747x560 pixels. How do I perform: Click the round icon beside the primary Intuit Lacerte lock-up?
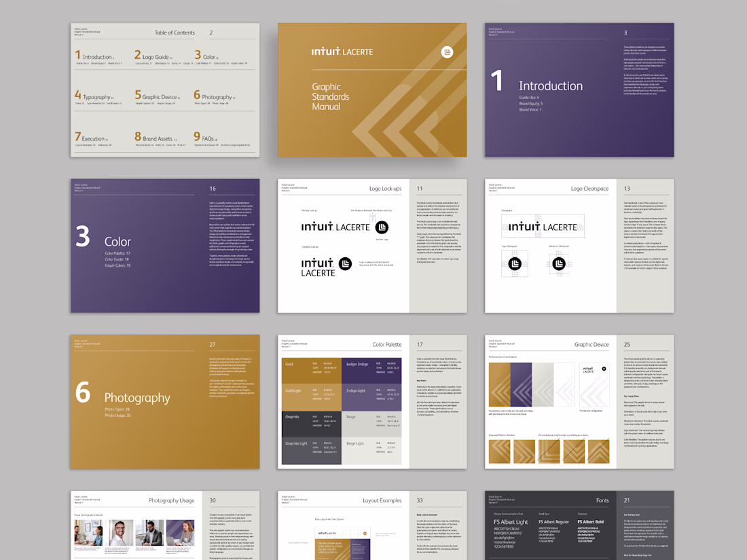(382, 227)
